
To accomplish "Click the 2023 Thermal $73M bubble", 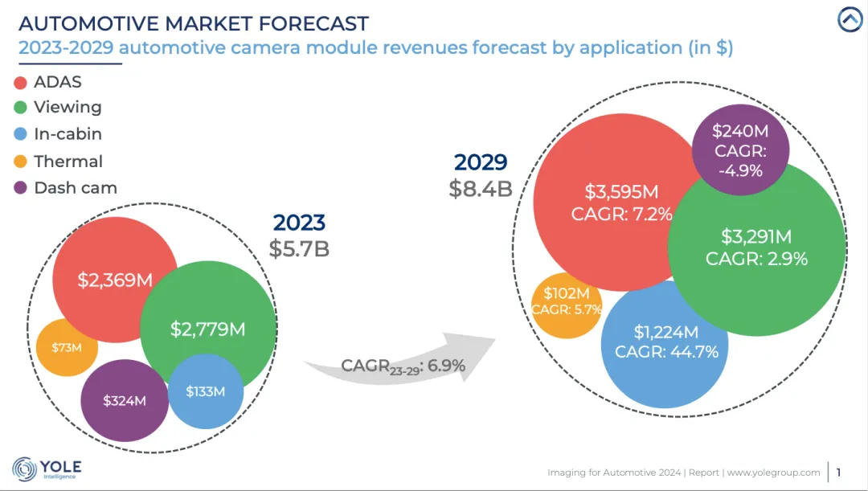I will coord(66,347).
